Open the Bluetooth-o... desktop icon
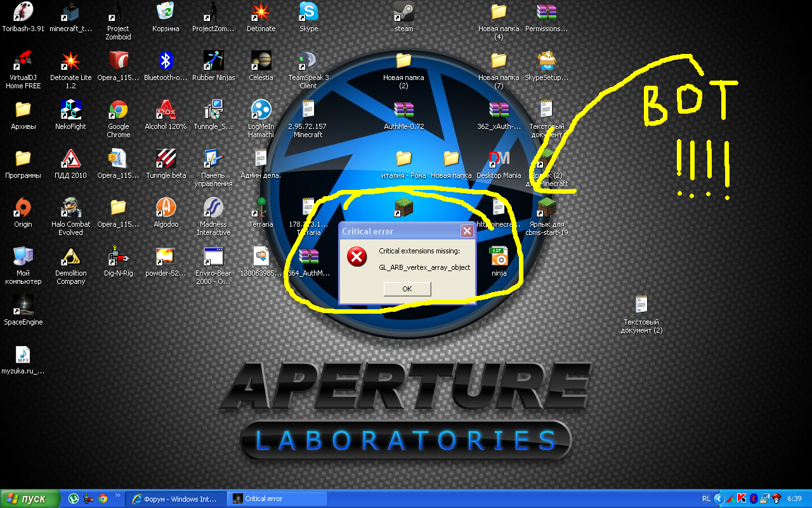Screen dimensions: 812x508 [166, 66]
